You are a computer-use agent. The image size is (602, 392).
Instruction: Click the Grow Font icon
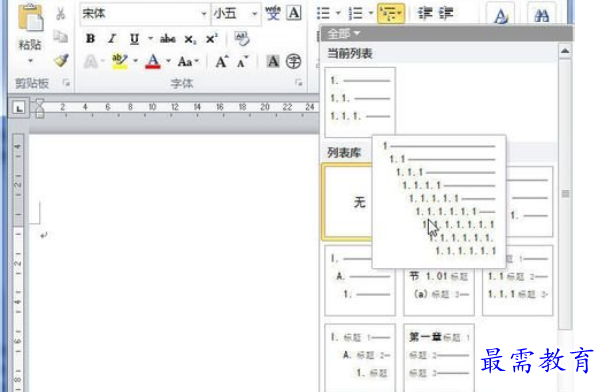222,61
